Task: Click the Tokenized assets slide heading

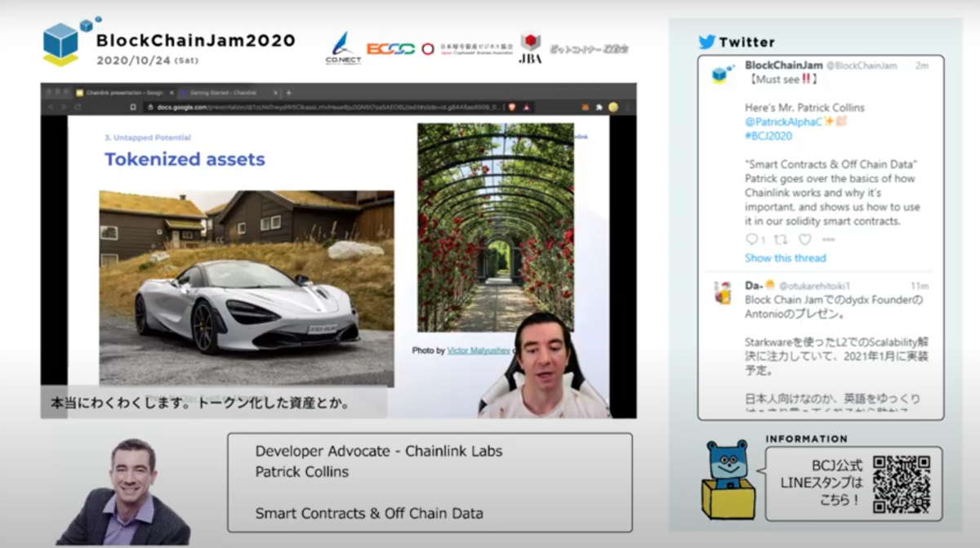Action: [x=185, y=159]
